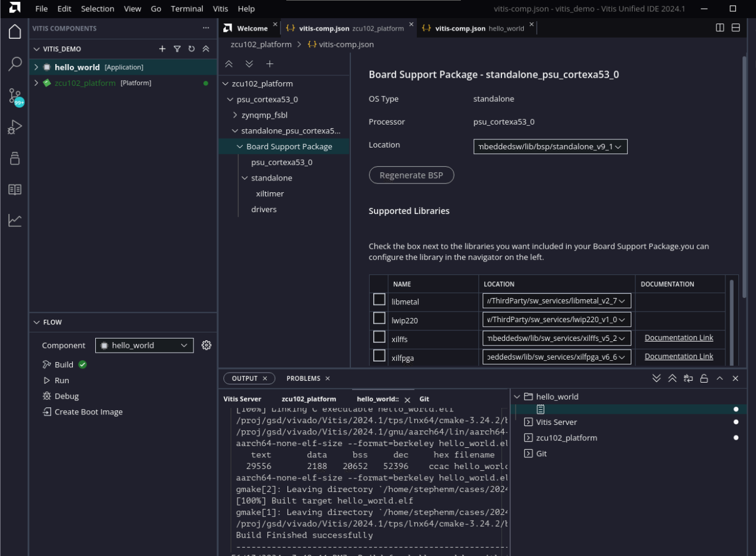Open libmetal location dropdown
Screen dimensions: 756x556
[x=557, y=301]
